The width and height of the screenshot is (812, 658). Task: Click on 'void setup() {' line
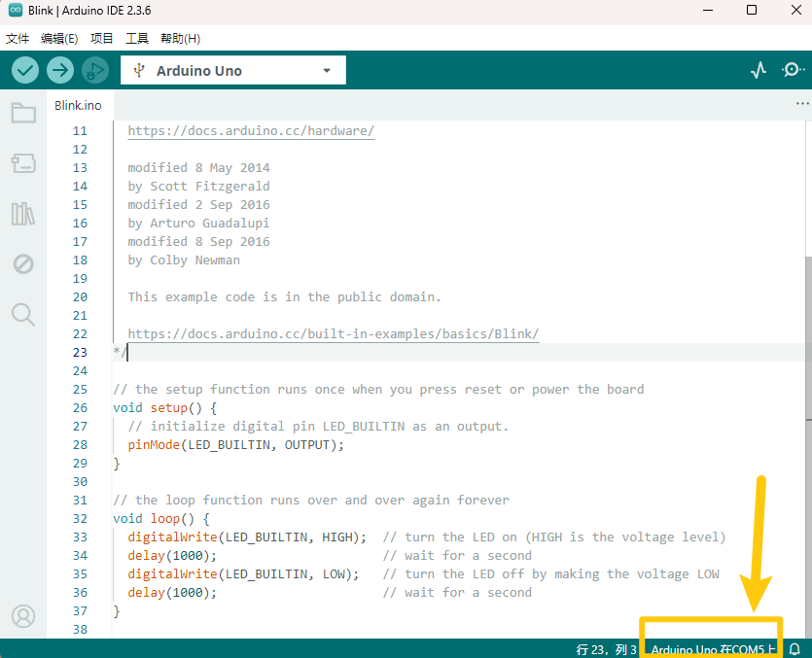point(164,408)
